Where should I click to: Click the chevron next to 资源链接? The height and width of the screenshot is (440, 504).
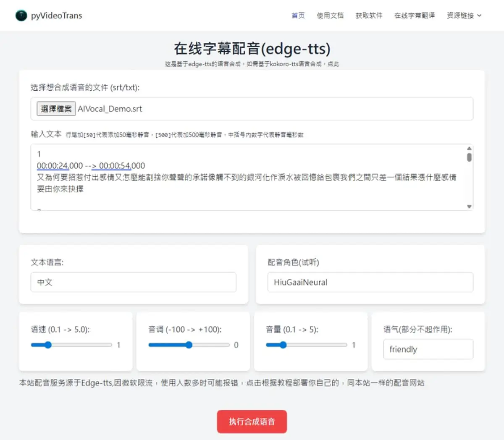pyautogui.click(x=479, y=16)
